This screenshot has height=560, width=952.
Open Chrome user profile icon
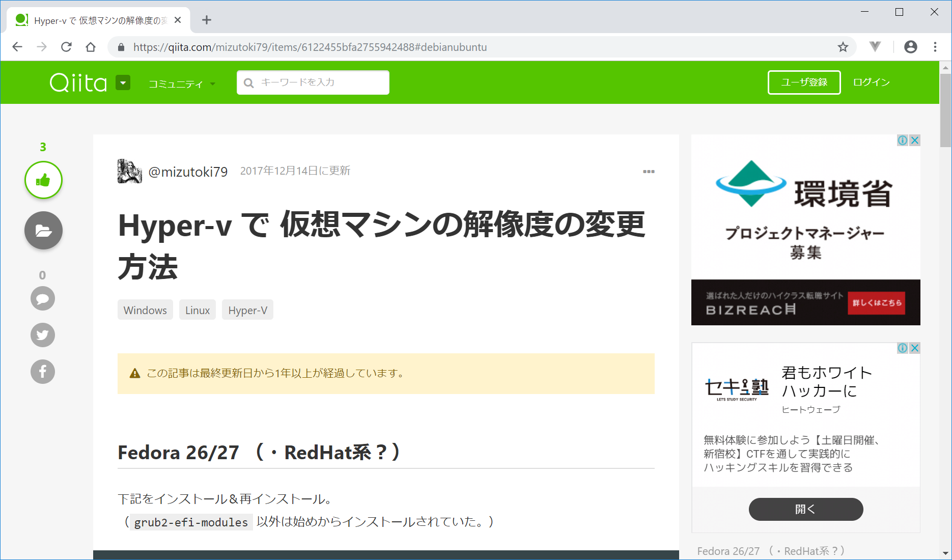click(x=910, y=47)
